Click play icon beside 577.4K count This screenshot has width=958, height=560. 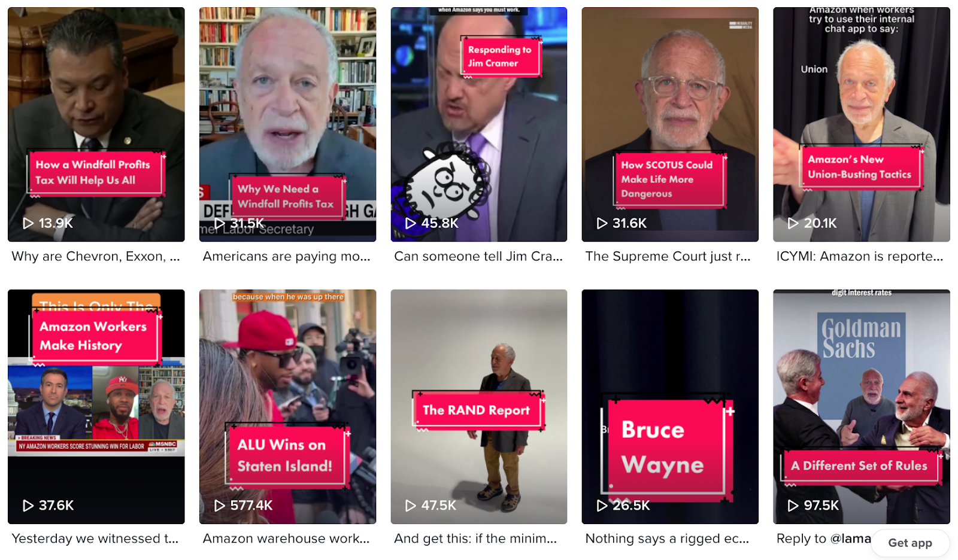tap(220, 506)
